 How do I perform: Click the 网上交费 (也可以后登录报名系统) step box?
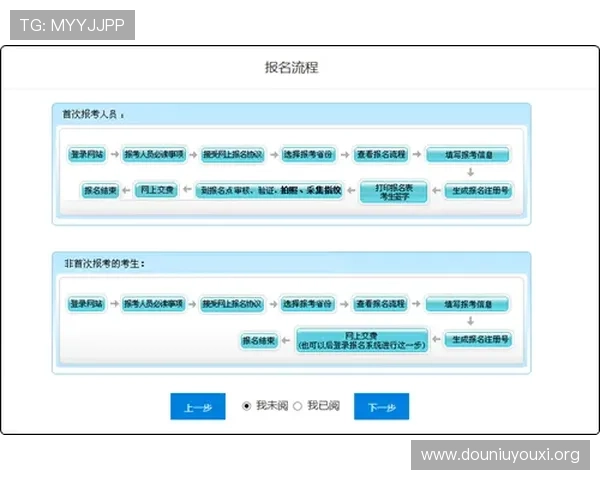click(362, 340)
